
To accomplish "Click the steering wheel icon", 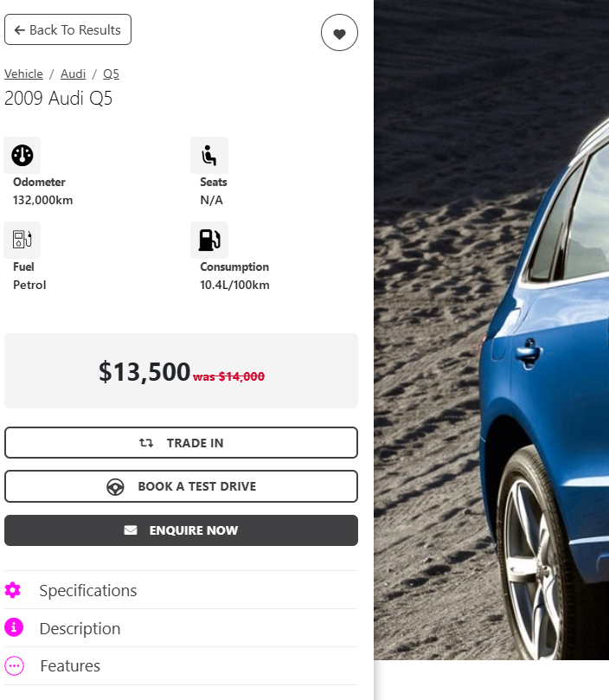I will pos(115,486).
